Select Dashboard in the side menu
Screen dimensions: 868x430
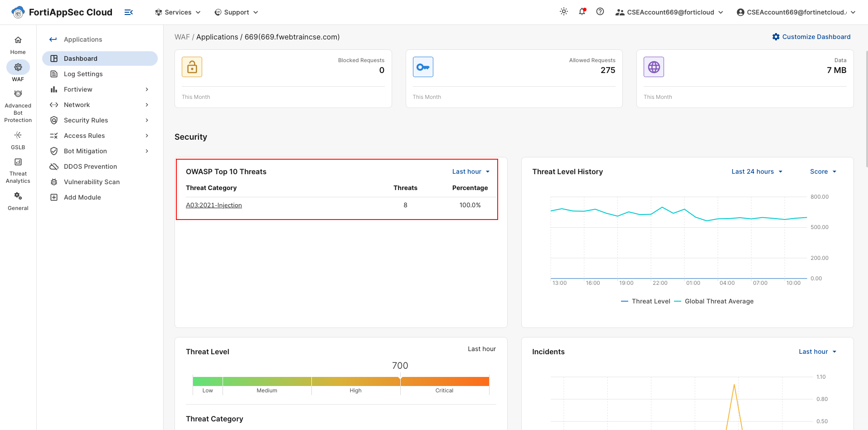tap(100, 59)
